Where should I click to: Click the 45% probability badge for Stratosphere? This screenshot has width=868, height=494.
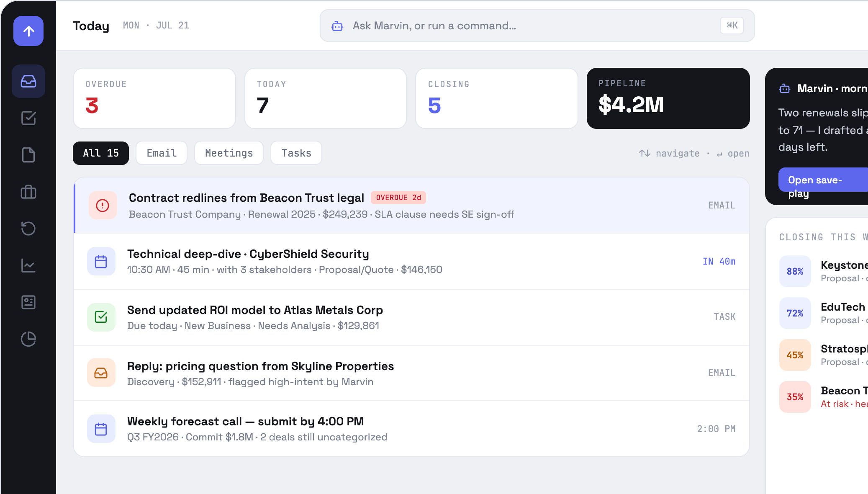[x=795, y=355]
